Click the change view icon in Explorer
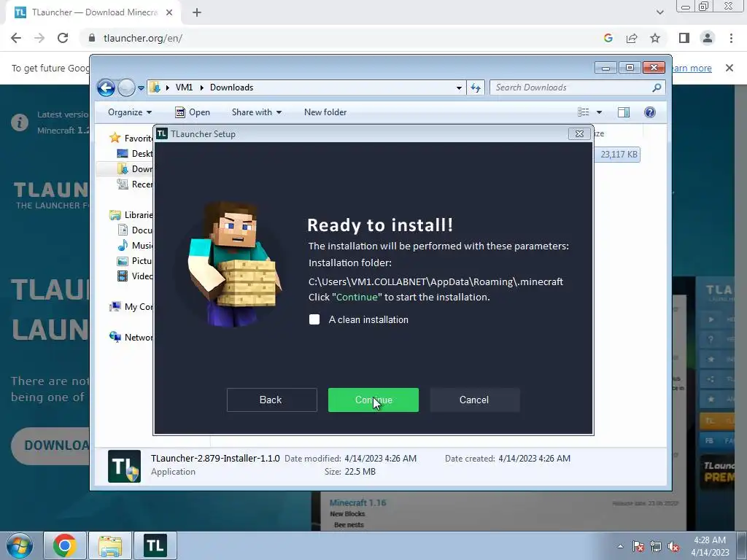The height and width of the screenshot is (560, 747). point(584,112)
